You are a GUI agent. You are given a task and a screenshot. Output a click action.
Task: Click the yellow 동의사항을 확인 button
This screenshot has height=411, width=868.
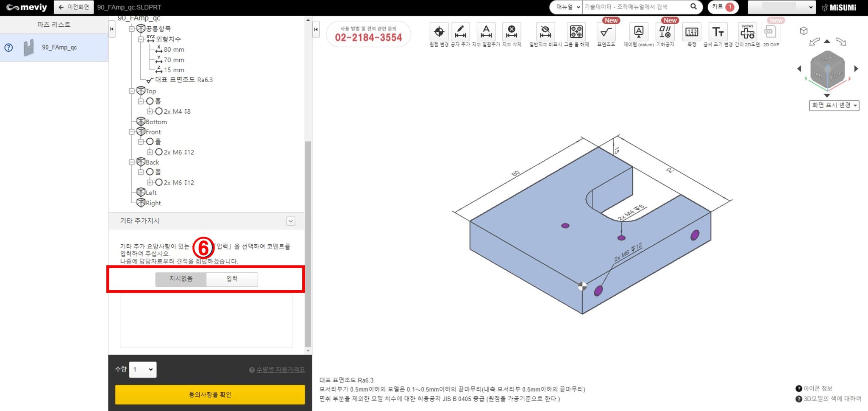point(210,394)
